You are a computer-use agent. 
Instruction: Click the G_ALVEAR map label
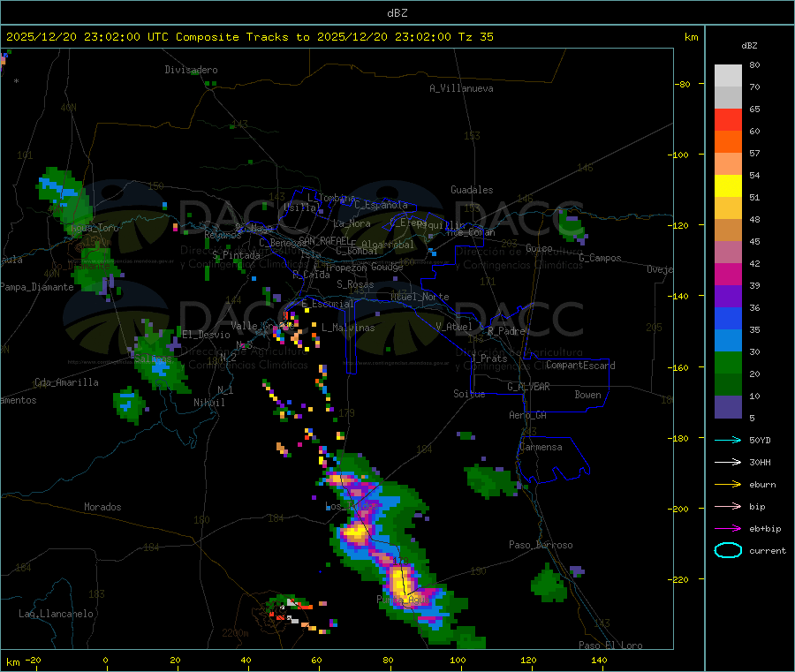pyautogui.click(x=528, y=386)
